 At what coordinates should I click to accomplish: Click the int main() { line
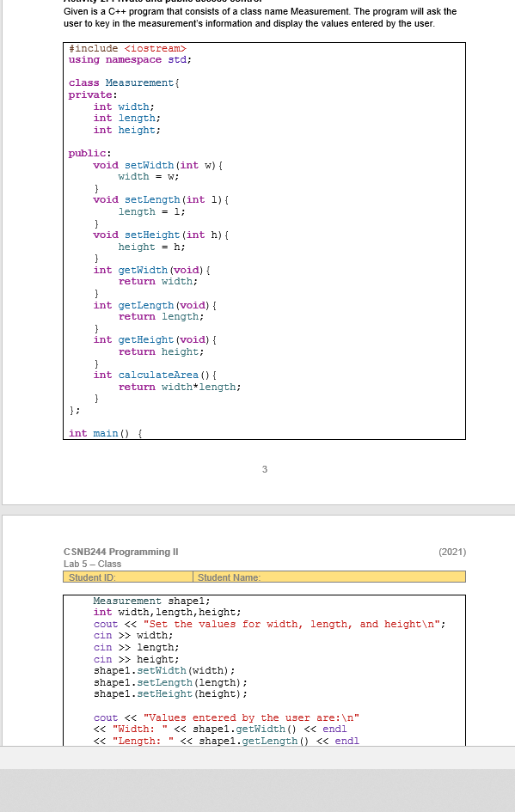pyautogui.click(x=106, y=433)
